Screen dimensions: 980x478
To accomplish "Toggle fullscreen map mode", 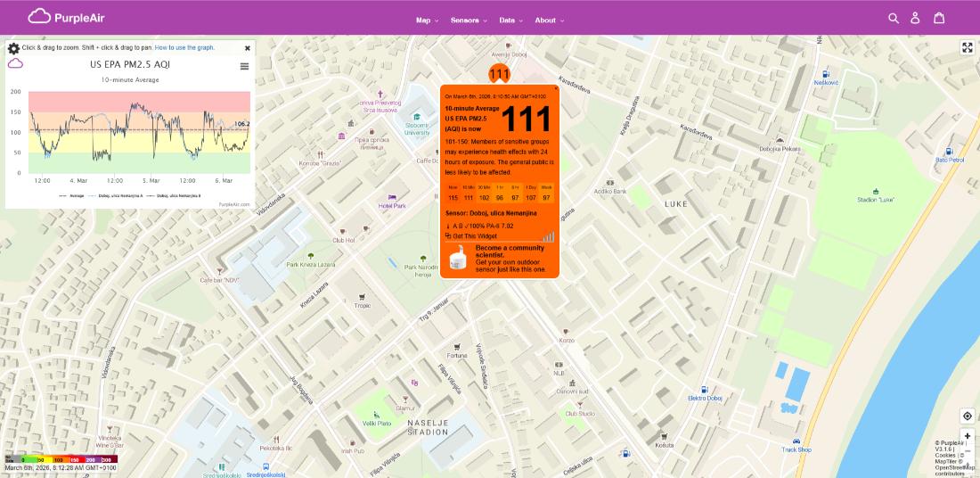I will tap(967, 47).
